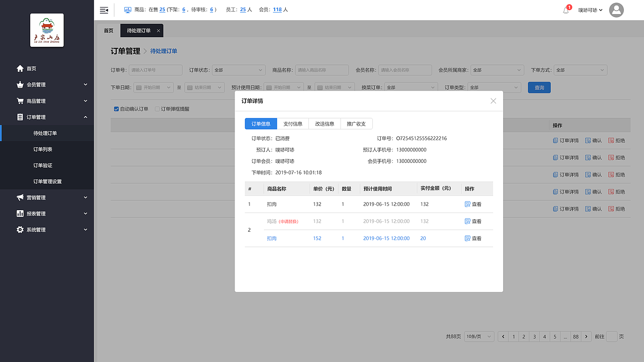View details of the blue 扣肉 row priced 152
Image resolution: width=644 pixels, height=362 pixels.
click(x=473, y=238)
